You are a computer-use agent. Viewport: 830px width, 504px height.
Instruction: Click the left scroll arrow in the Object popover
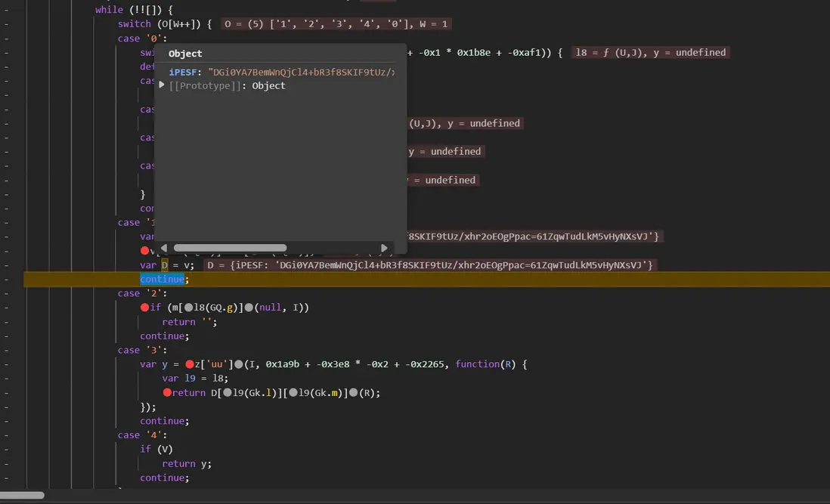164,247
